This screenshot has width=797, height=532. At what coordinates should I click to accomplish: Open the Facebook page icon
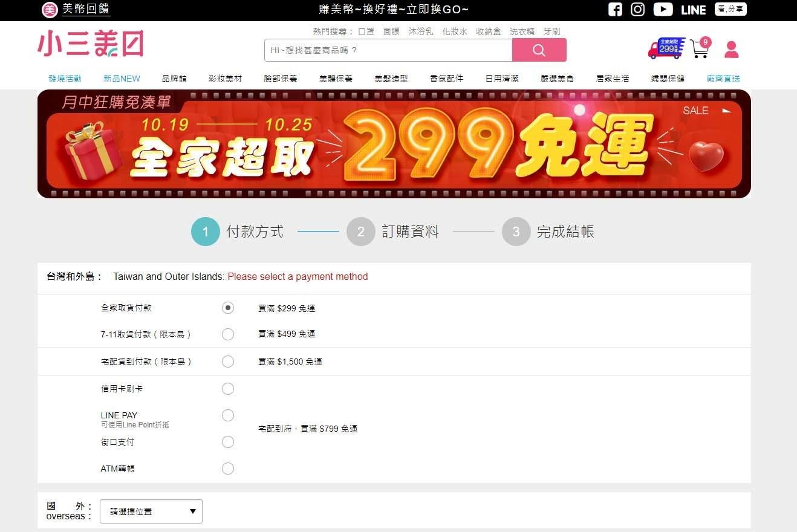click(615, 10)
